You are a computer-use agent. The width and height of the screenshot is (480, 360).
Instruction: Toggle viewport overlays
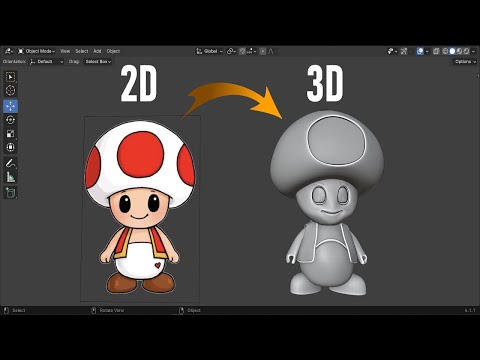coord(420,51)
